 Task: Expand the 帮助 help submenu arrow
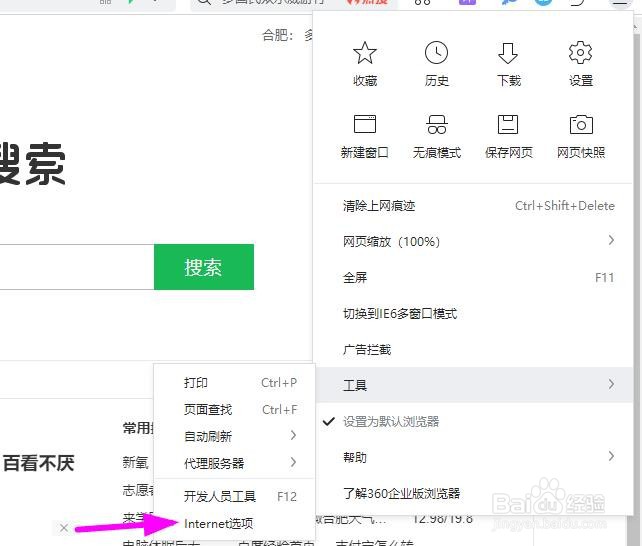611,456
